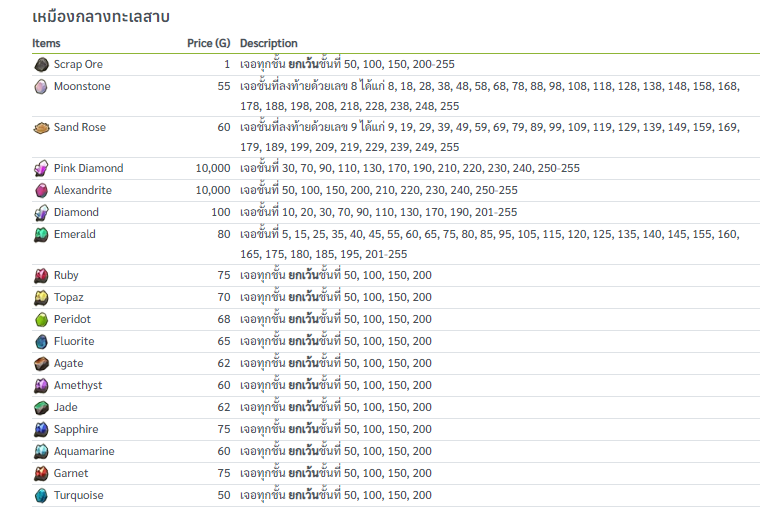
Task: Open the Aquamarine item link
Action: (84, 451)
